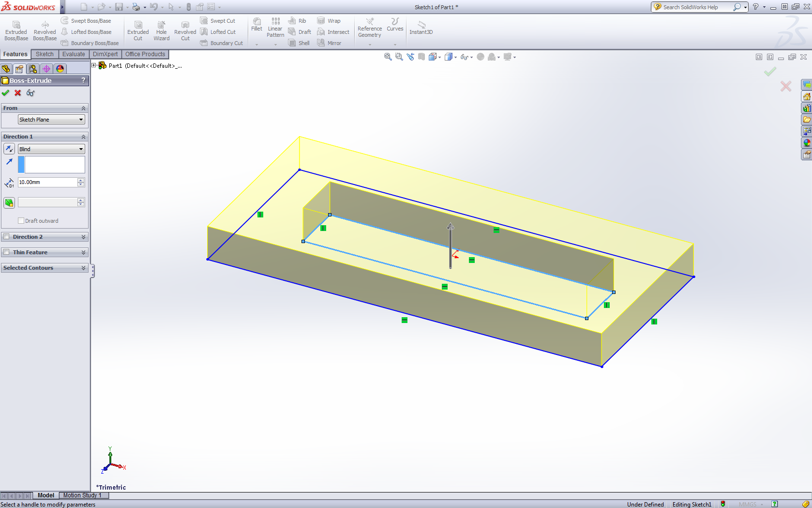Click the confirmation corner cancel X
Image resolution: width=812 pixels, height=508 pixels.
786,86
